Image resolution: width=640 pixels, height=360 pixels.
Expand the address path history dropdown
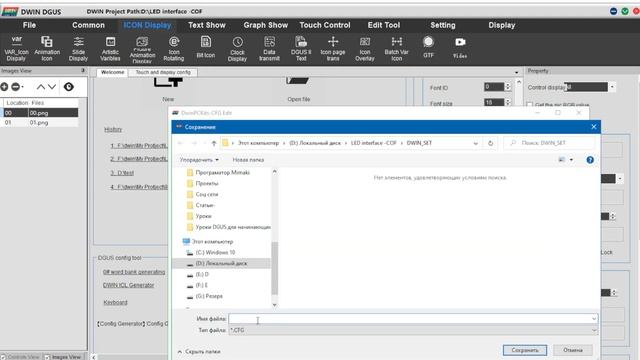coord(476,143)
